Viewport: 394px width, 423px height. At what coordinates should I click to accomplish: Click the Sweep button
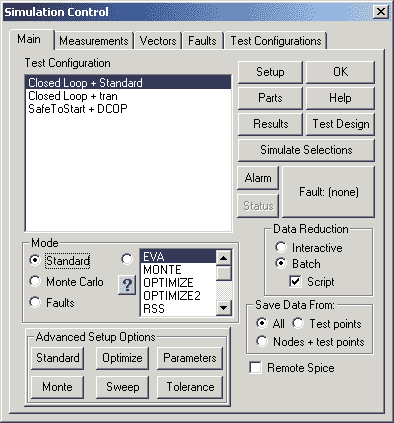coord(122,387)
